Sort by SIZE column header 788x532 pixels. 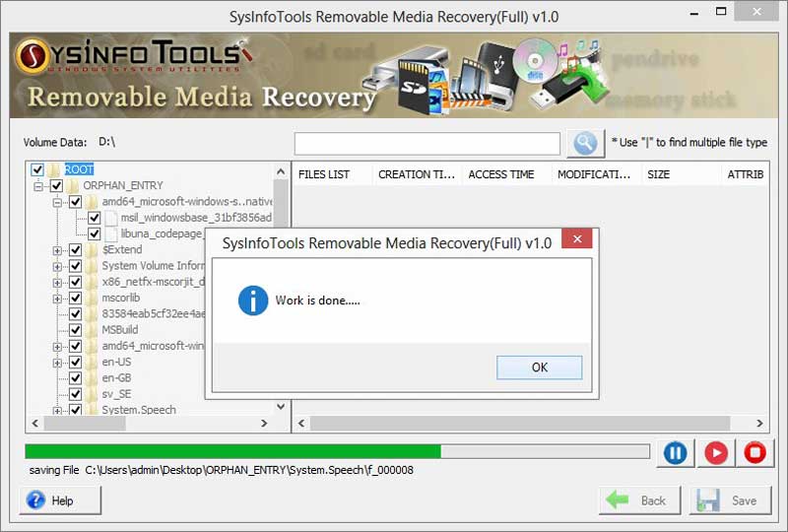(682, 174)
